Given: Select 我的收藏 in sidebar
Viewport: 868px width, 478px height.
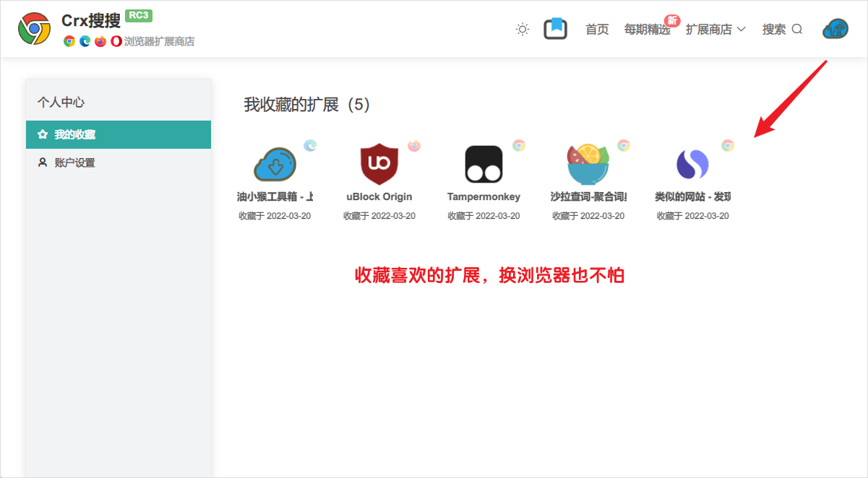Looking at the screenshot, I should 119,134.
